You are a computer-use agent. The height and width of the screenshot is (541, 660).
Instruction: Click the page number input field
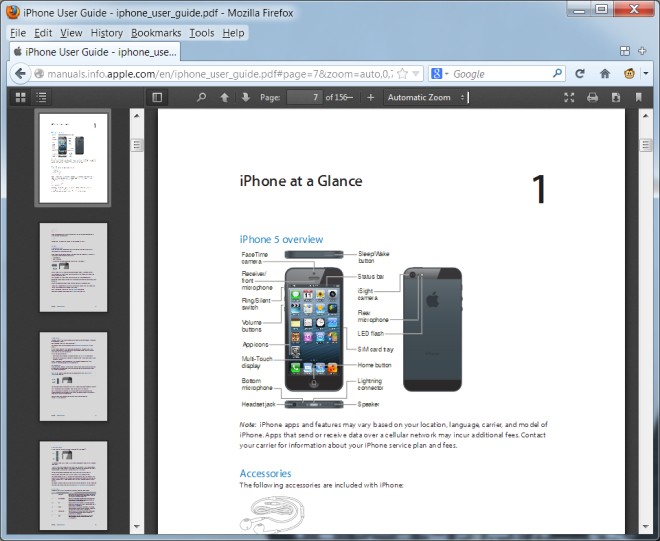point(304,97)
